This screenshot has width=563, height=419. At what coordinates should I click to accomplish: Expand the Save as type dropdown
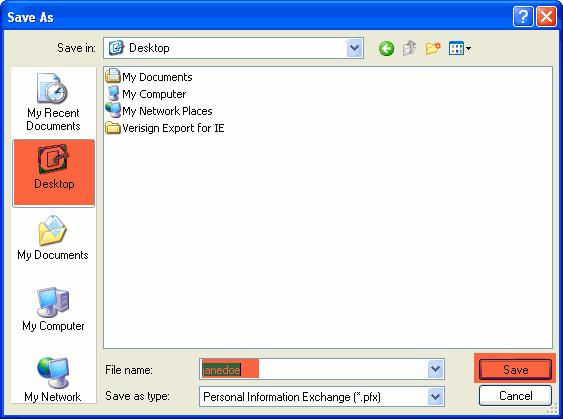click(435, 397)
